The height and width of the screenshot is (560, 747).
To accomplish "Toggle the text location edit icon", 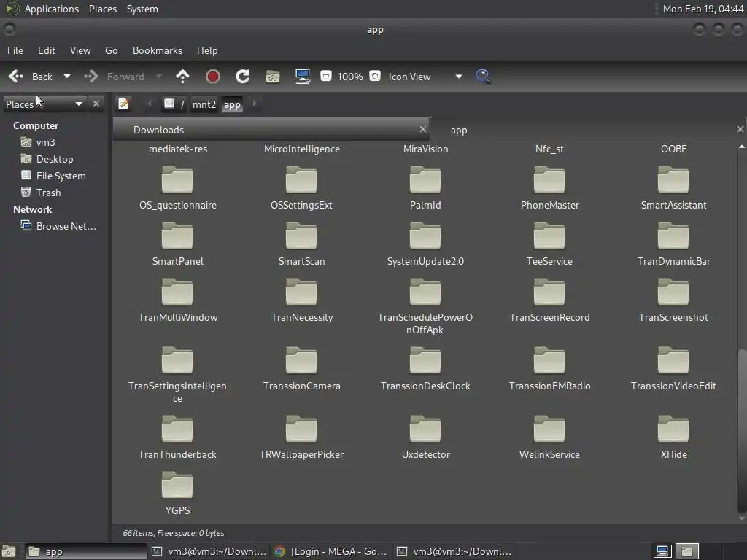I will (123, 104).
